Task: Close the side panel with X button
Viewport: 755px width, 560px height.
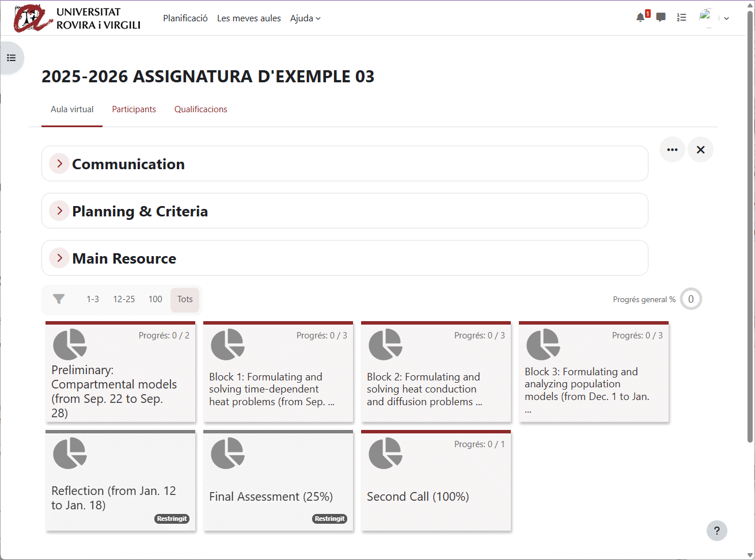Action: 700,150
